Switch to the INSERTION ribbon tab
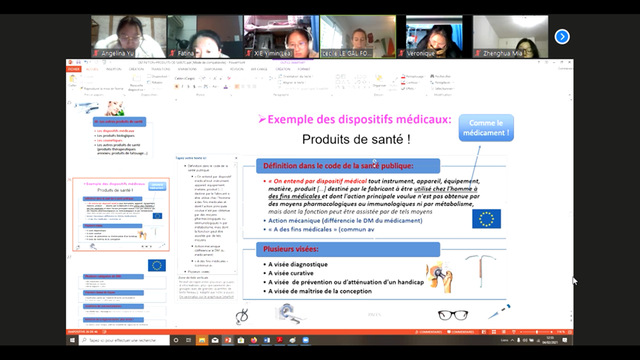The width and height of the screenshot is (640, 360). (114, 69)
